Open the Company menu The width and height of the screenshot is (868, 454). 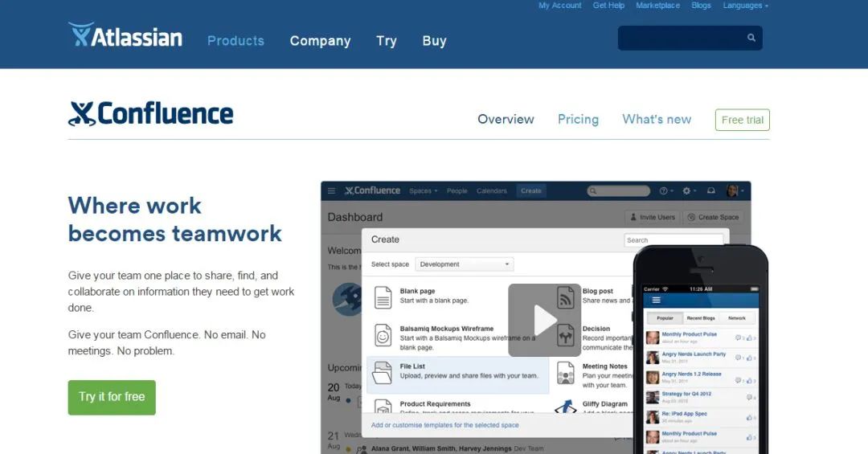[320, 41]
